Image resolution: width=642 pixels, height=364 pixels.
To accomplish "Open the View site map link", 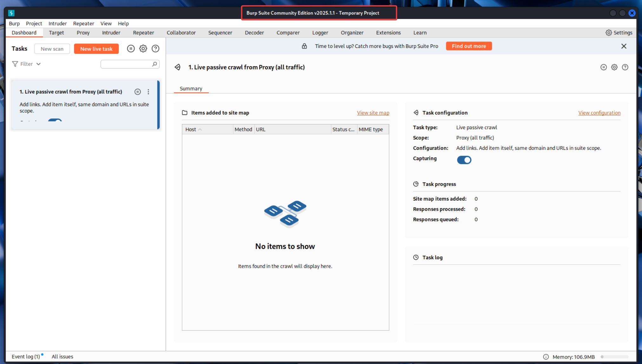I will 373,113.
